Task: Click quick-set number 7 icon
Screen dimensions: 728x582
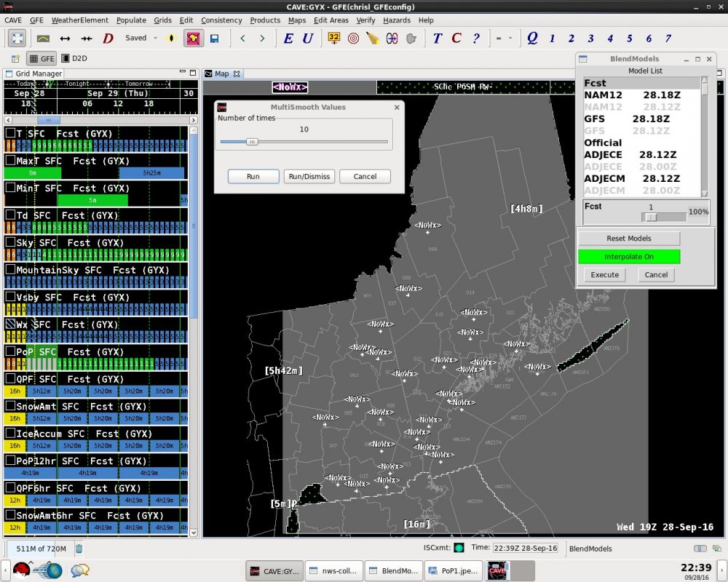Action: tap(668, 39)
